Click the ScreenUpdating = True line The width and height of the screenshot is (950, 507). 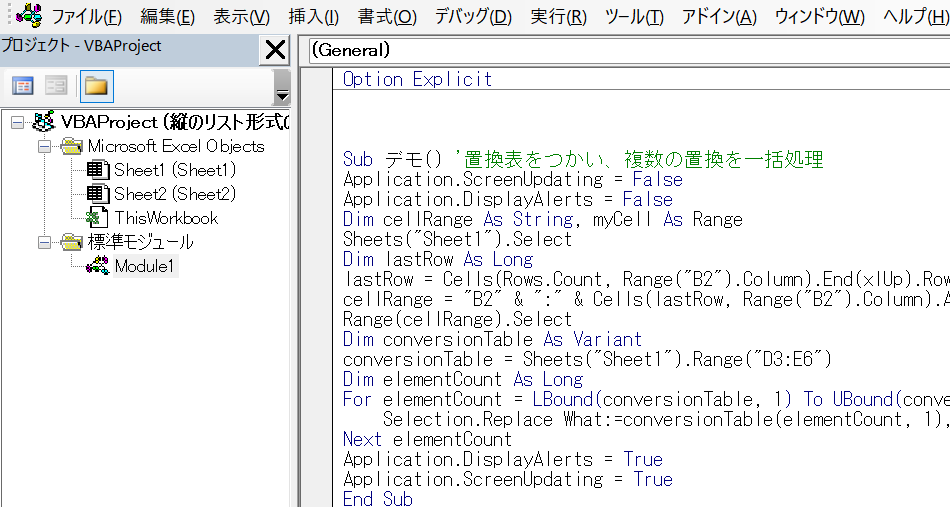(508, 479)
